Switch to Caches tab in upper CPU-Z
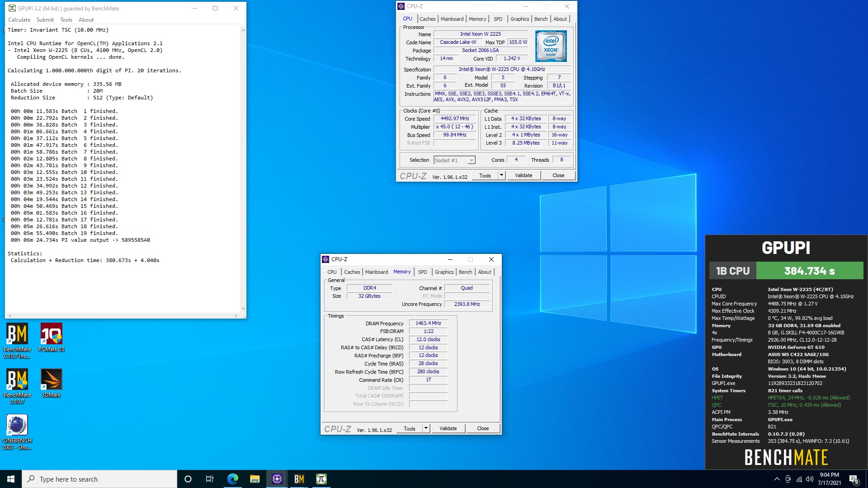 427,19
